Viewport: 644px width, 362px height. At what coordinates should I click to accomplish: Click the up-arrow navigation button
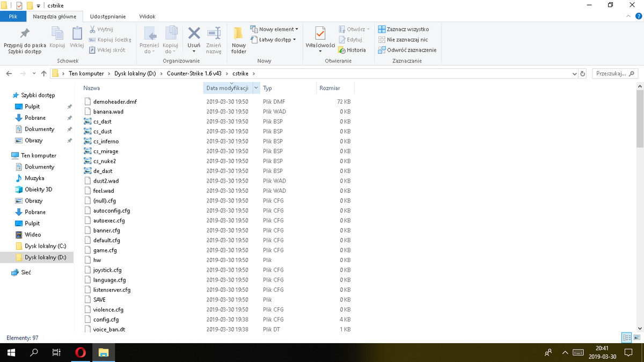(43, 74)
